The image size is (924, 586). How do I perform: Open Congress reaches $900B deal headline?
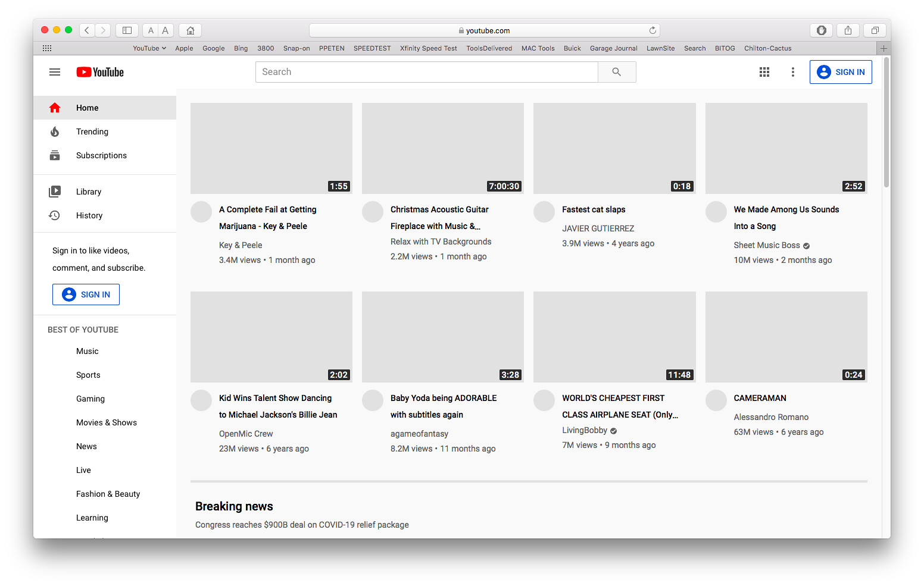(x=302, y=525)
